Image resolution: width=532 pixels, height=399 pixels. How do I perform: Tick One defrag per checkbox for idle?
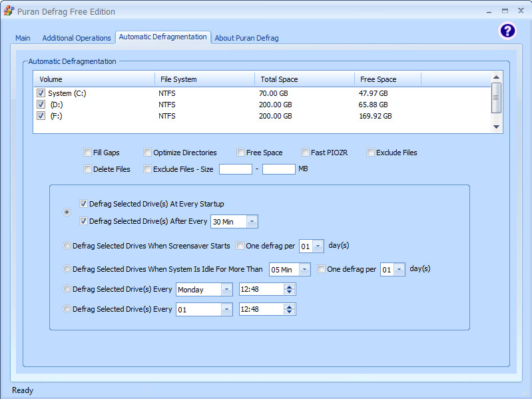[321, 268]
